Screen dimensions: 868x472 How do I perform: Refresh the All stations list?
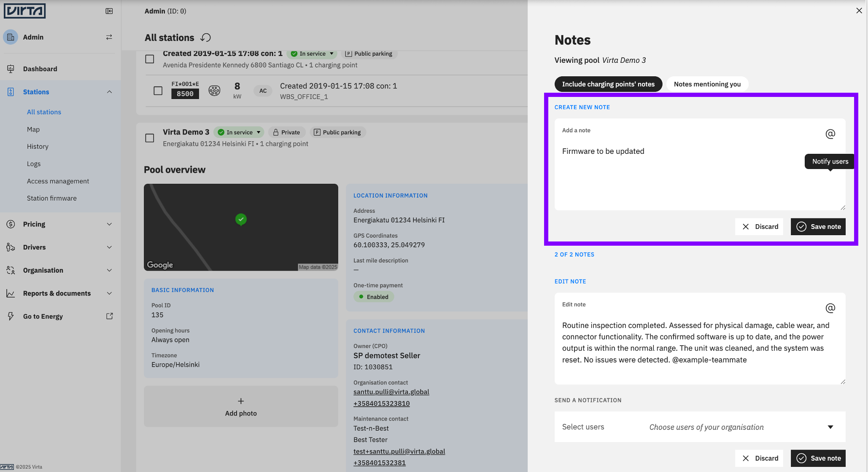click(x=205, y=38)
